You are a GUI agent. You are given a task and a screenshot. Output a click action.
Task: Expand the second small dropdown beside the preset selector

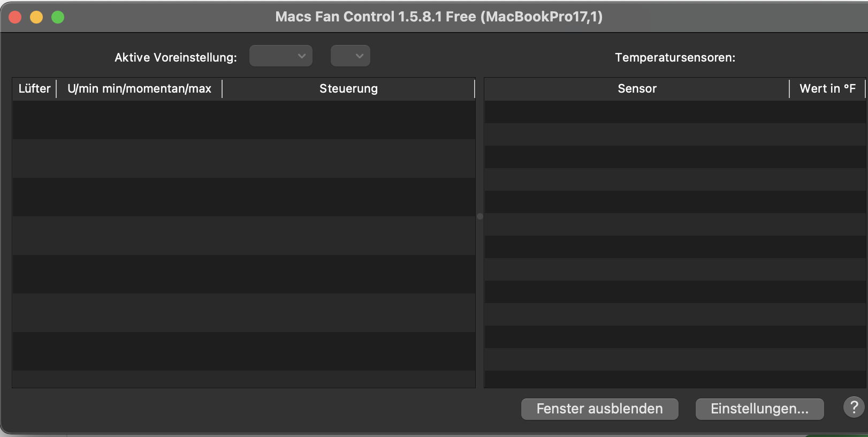click(x=351, y=55)
